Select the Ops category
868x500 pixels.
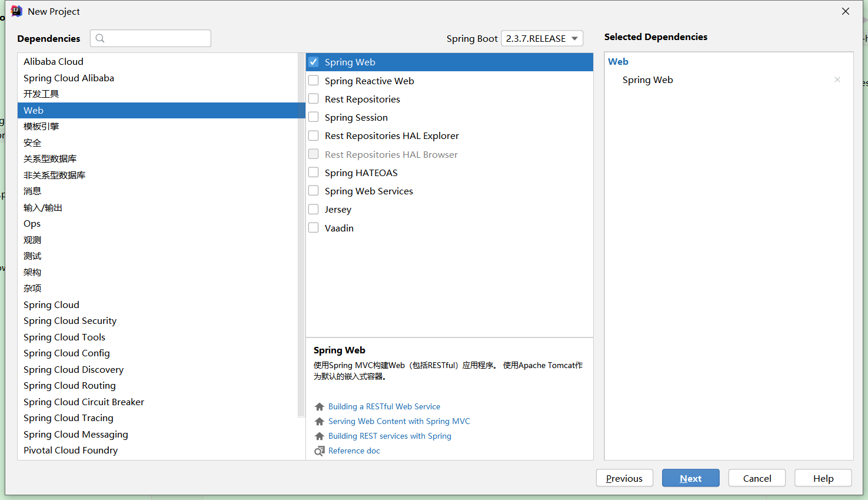(158, 223)
